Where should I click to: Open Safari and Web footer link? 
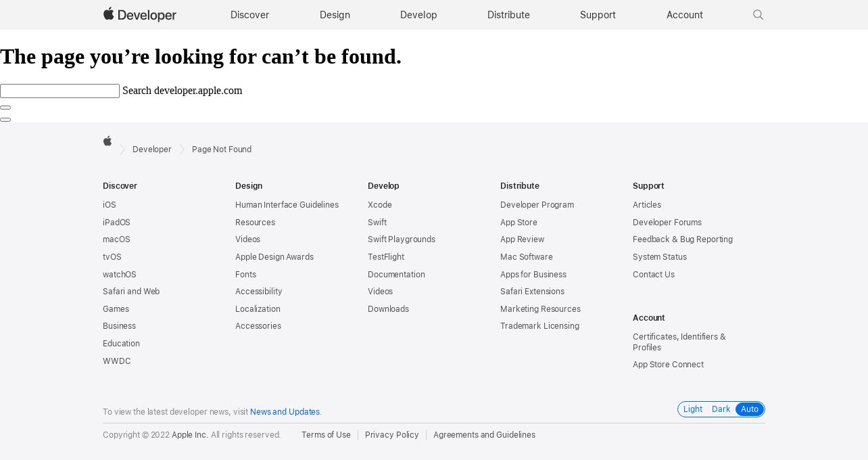[x=131, y=292]
